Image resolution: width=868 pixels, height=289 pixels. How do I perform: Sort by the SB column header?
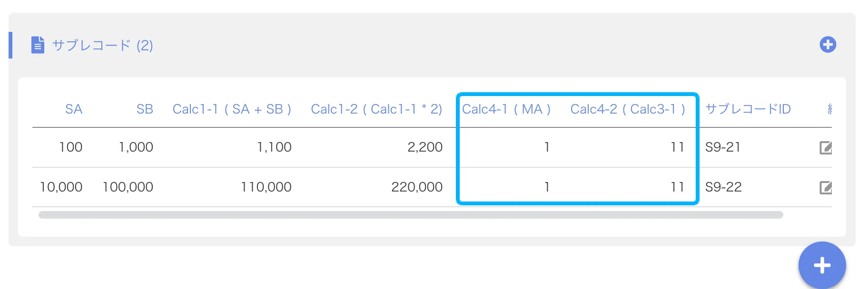click(x=145, y=109)
